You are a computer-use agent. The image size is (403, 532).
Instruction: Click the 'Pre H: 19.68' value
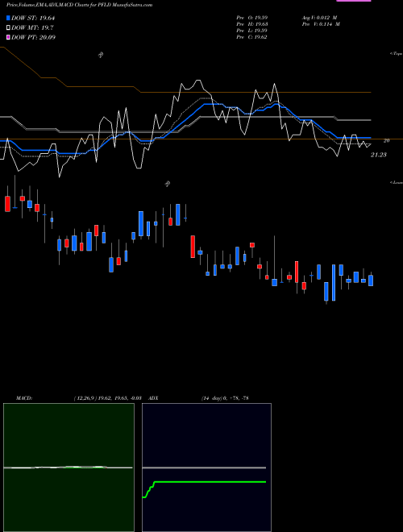pyautogui.click(x=251, y=24)
